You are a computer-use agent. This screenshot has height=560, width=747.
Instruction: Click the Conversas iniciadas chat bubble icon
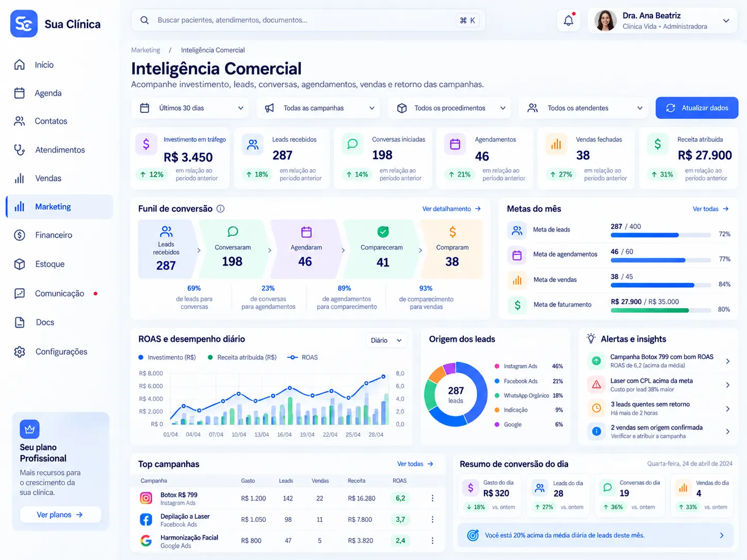click(x=352, y=144)
